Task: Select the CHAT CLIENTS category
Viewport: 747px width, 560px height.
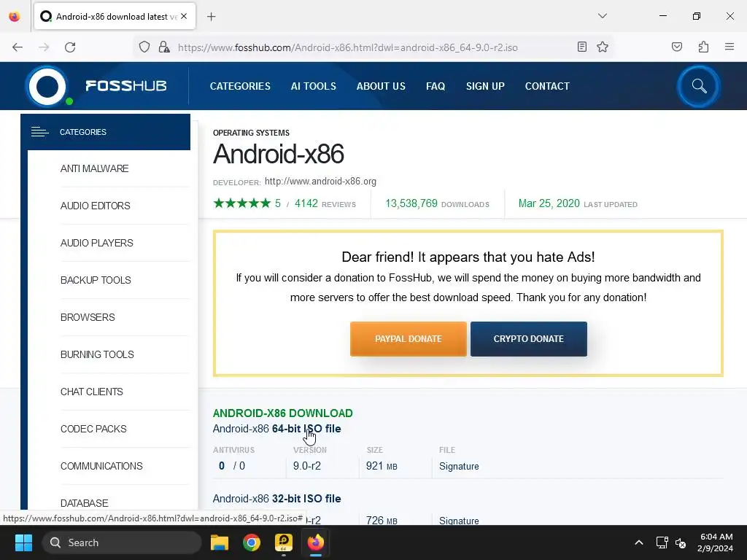Action: (x=91, y=392)
